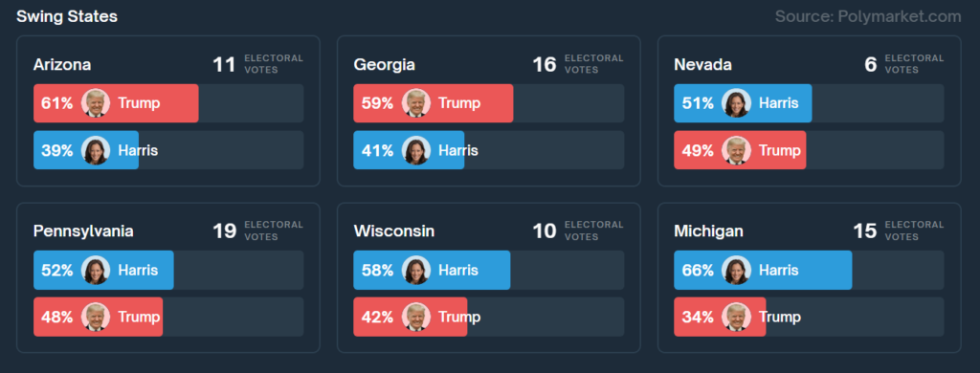Select the 49% Trump bar in Nevada

click(x=740, y=150)
